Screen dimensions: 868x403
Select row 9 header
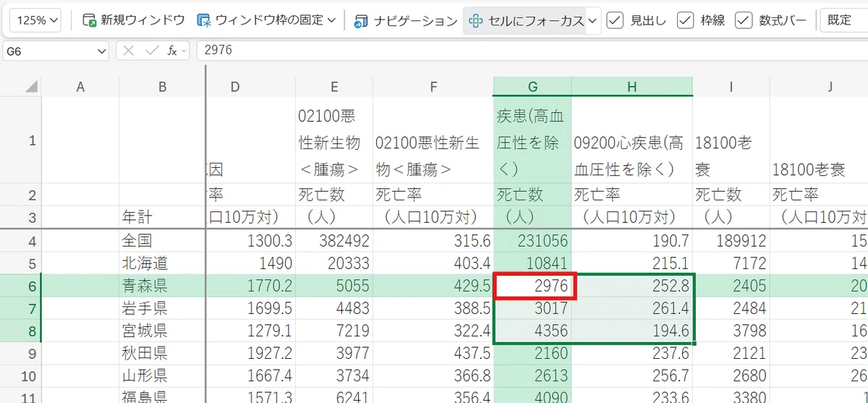[x=20, y=355]
